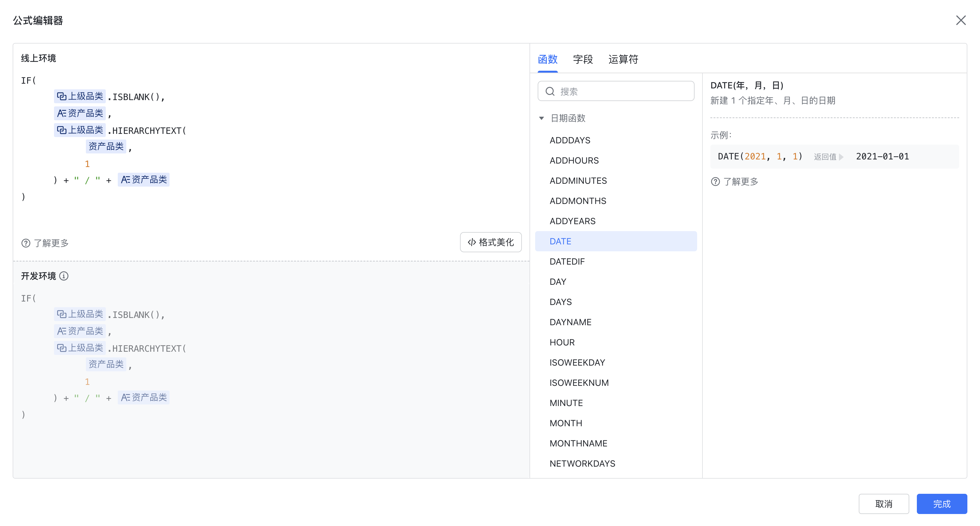The image size is (980, 526).
Task: Click help icon beside 了解更多 in online editor
Action: point(26,243)
